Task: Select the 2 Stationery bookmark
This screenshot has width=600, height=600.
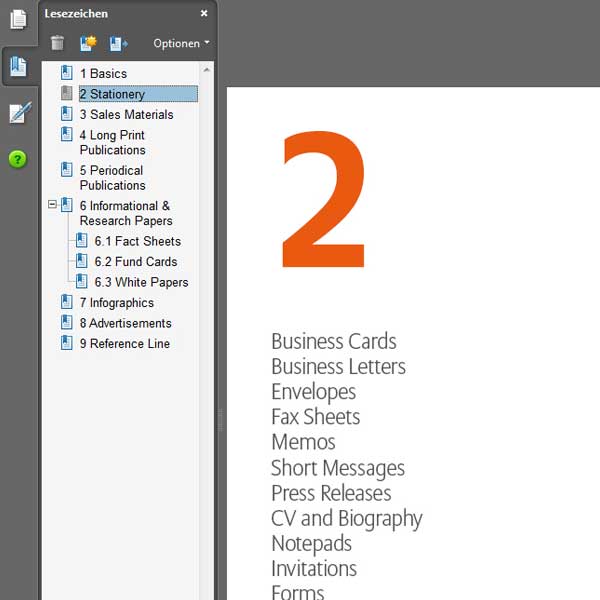Action: [x=112, y=94]
